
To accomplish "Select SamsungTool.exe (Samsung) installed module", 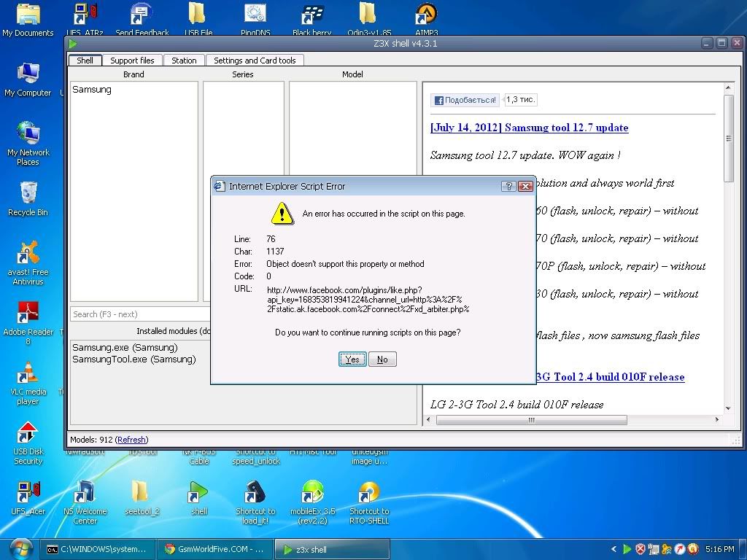I will pos(134,359).
